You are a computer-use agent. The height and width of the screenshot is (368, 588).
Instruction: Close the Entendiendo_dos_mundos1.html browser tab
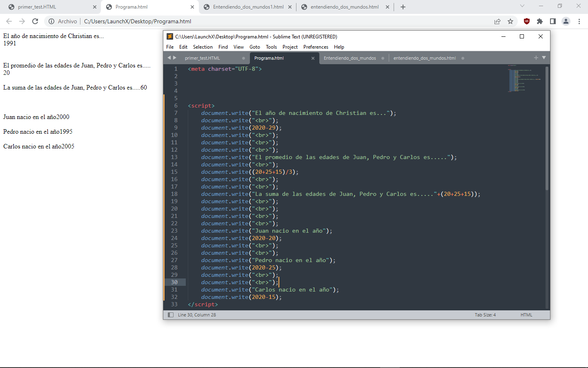point(290,7)
